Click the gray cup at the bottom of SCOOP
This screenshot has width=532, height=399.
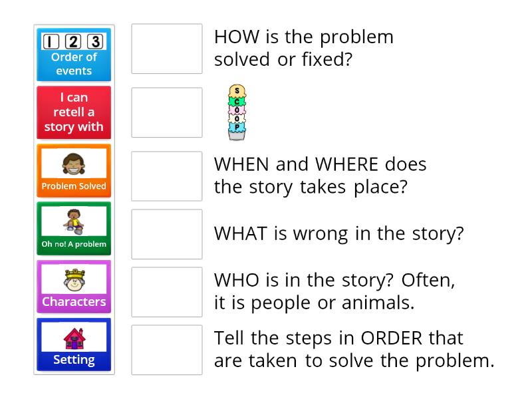237,136
